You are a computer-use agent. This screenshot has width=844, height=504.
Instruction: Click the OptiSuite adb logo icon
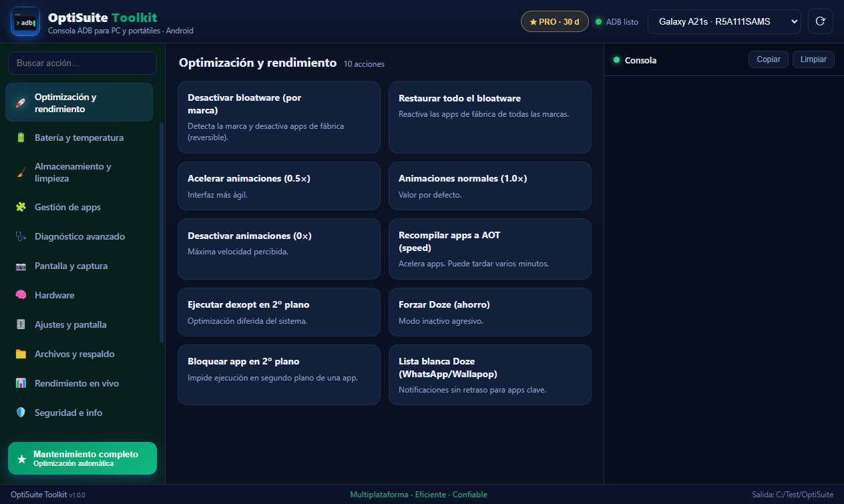[x=25, y=22]
